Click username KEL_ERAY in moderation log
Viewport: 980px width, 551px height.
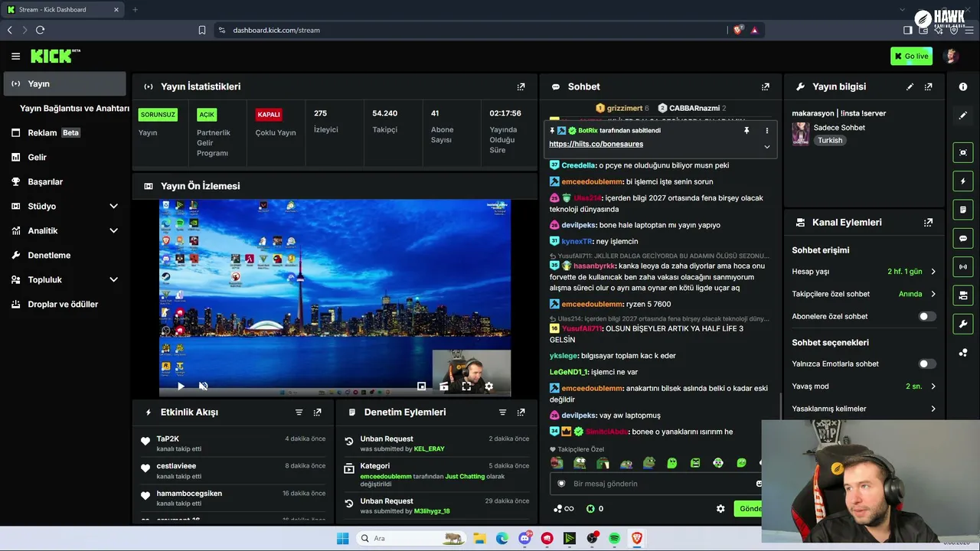click(x=429, y=448)
